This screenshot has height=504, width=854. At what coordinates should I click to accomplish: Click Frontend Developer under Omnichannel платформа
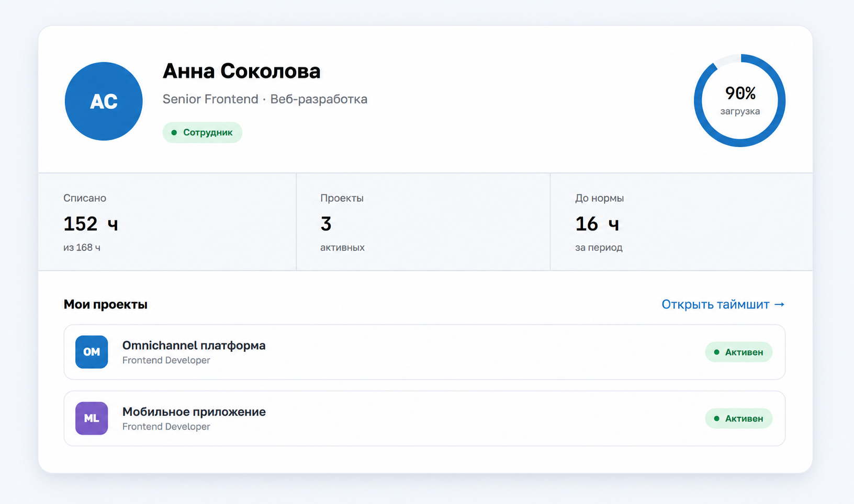tap(166, 360)
